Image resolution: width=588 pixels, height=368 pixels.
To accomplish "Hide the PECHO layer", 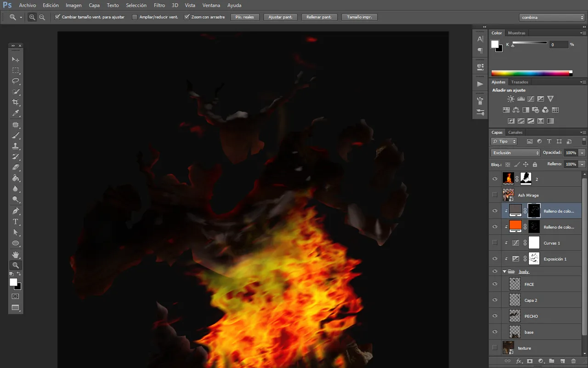I will [495, 316].
